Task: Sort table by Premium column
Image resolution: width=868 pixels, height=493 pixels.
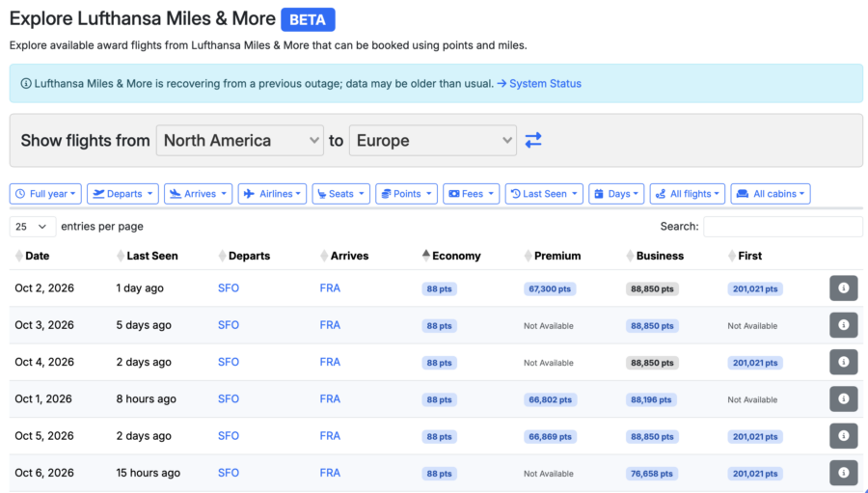Action: [x=553, y=256]
